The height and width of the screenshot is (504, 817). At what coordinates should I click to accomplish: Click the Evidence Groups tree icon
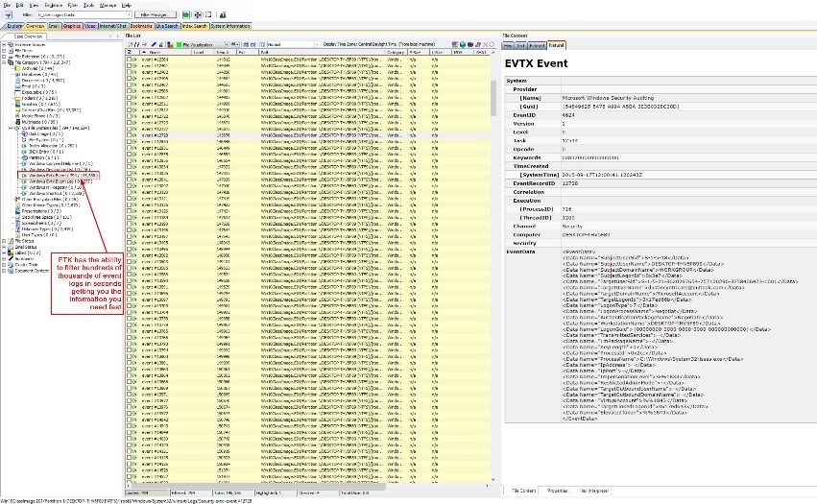(11, 45)
